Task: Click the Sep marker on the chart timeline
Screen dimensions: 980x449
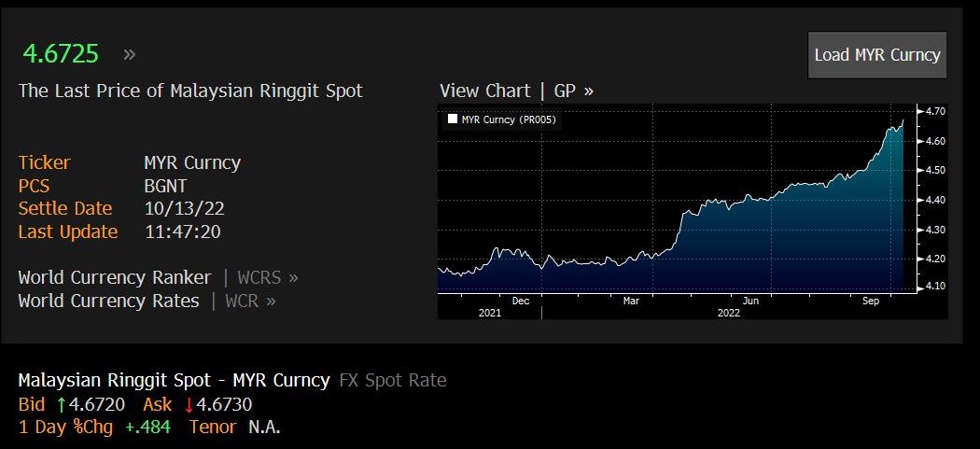Action: [871, 301]
